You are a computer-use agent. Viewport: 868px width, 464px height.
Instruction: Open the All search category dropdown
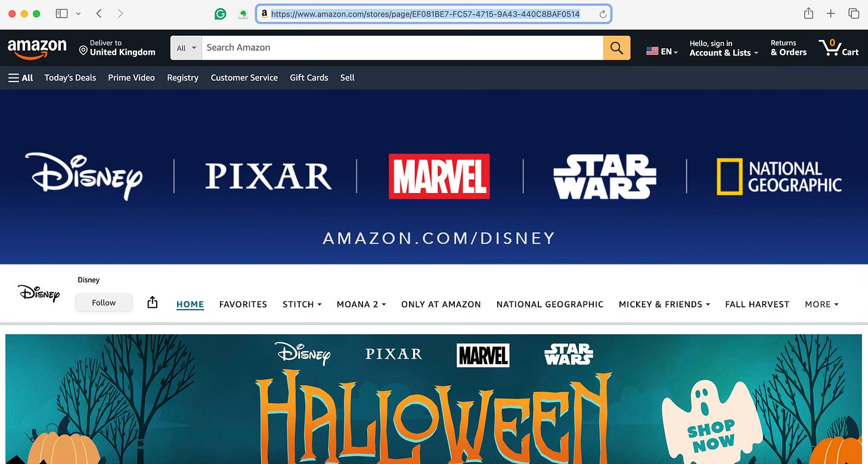click(186, 48)
